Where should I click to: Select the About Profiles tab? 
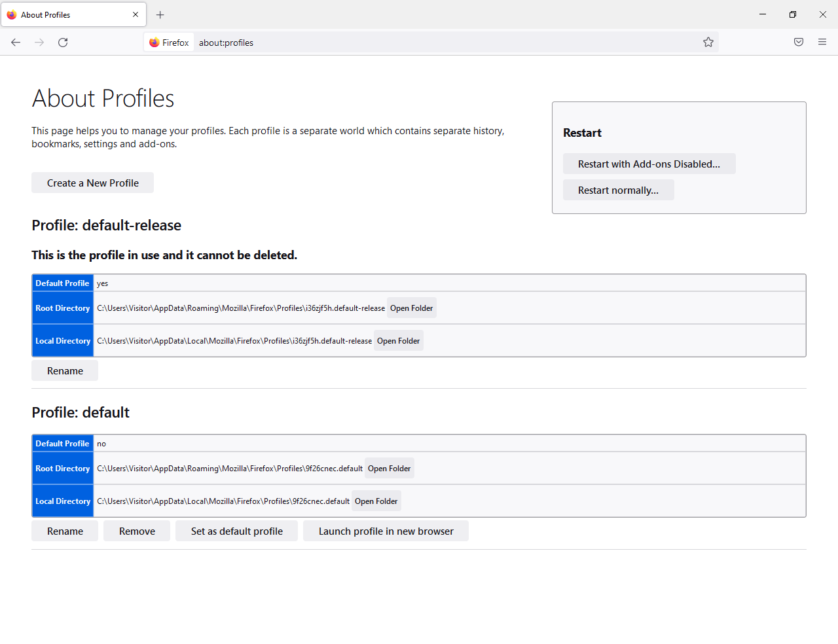[65, 14]
